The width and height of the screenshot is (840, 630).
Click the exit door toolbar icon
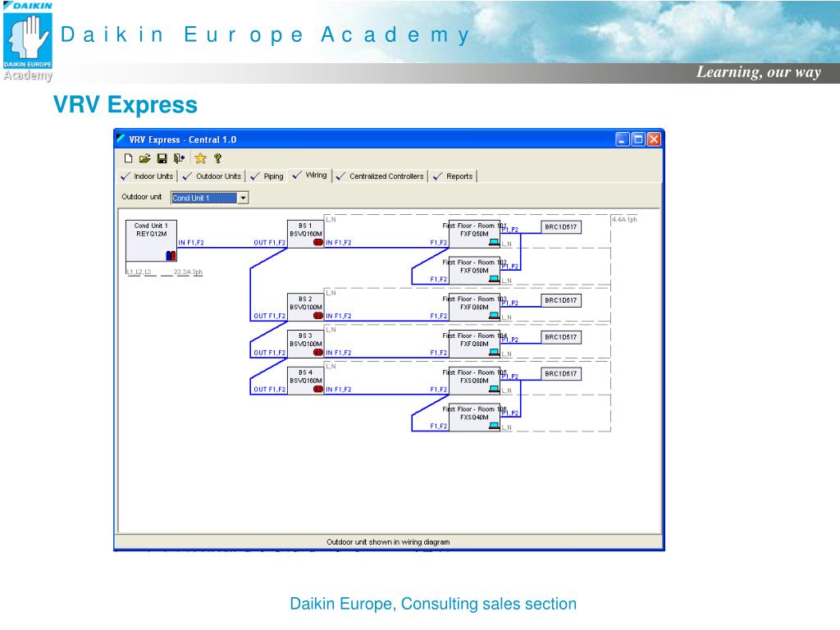[179, 158]
